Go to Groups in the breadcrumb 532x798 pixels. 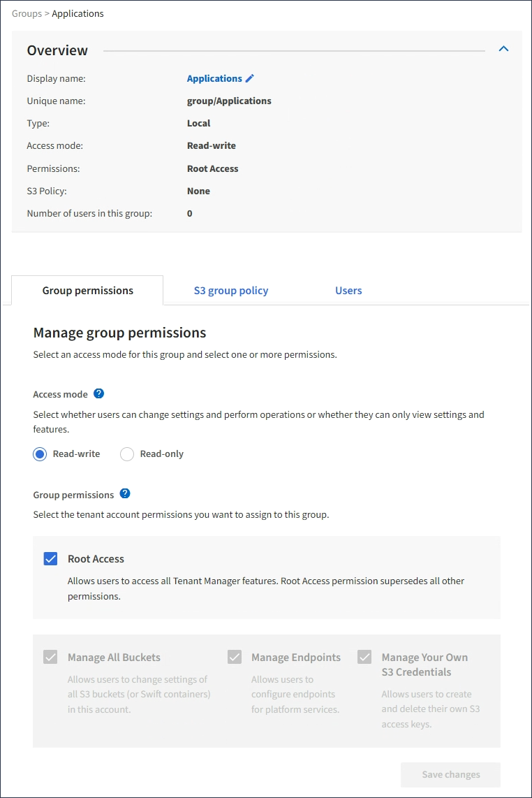27,13
